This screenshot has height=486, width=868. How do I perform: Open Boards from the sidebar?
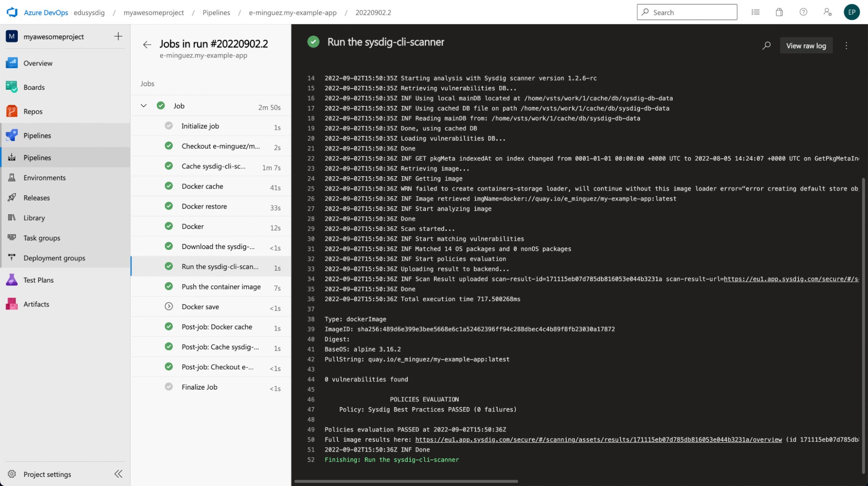34,87
